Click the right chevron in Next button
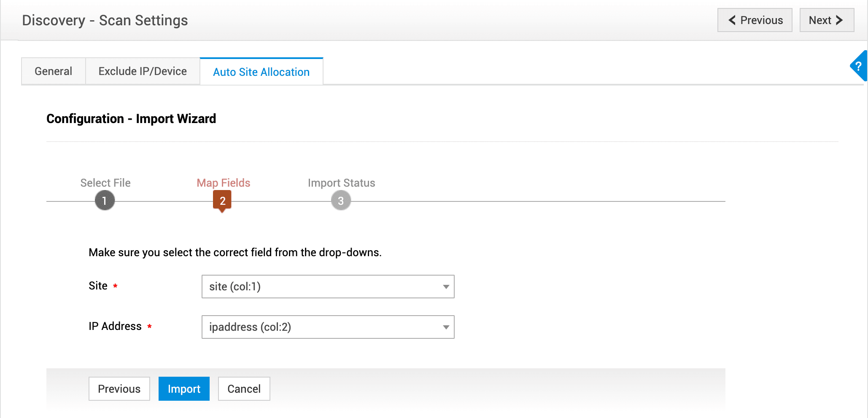868x418 pixels. [x=839, y=20]
